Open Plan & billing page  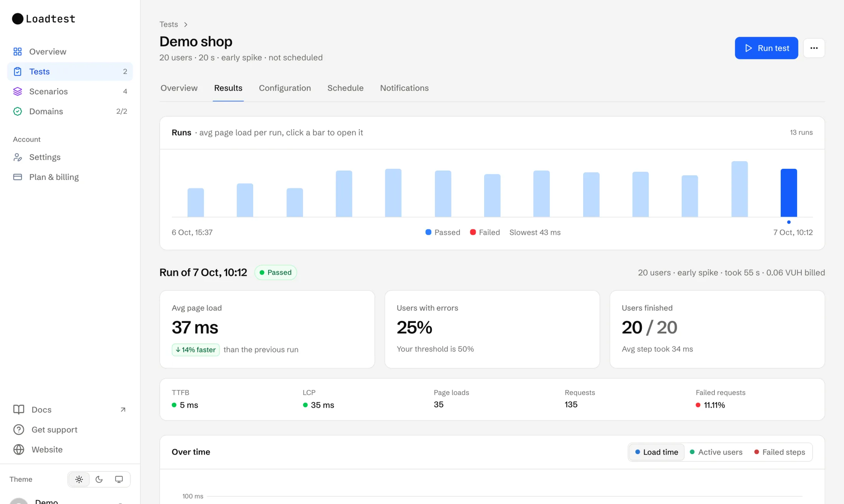tap(70, 177)
